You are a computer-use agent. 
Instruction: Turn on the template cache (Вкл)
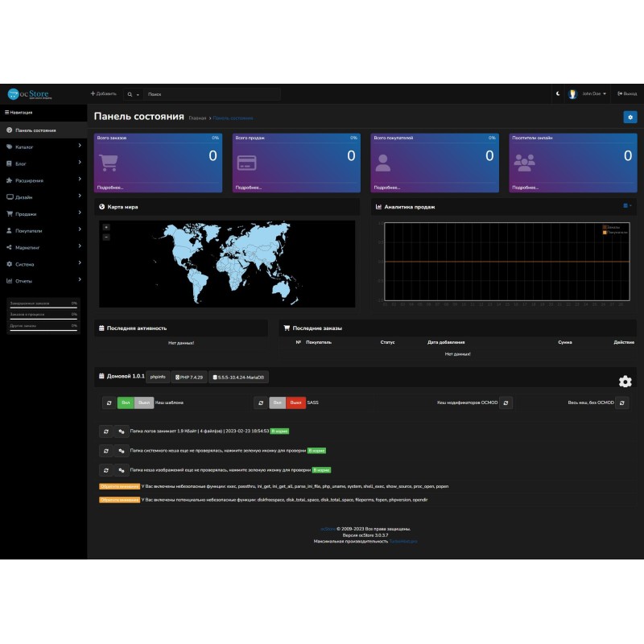click(126, 402)
